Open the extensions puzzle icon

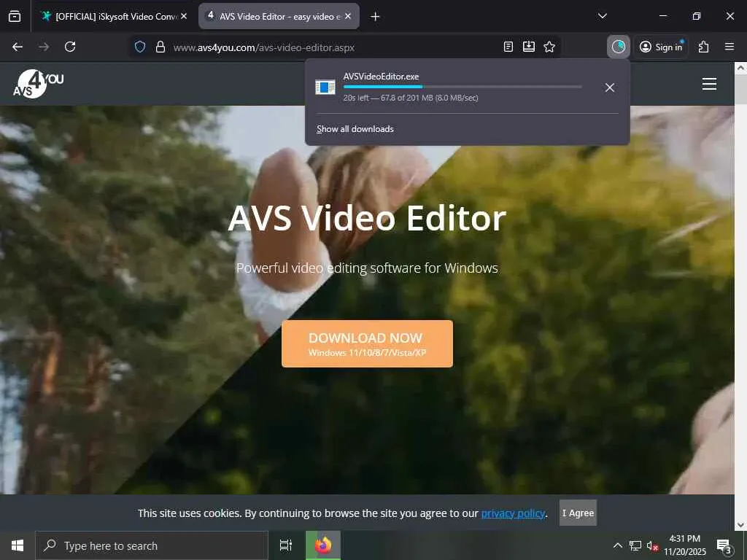pyautogui.click(x=704, y=47)
